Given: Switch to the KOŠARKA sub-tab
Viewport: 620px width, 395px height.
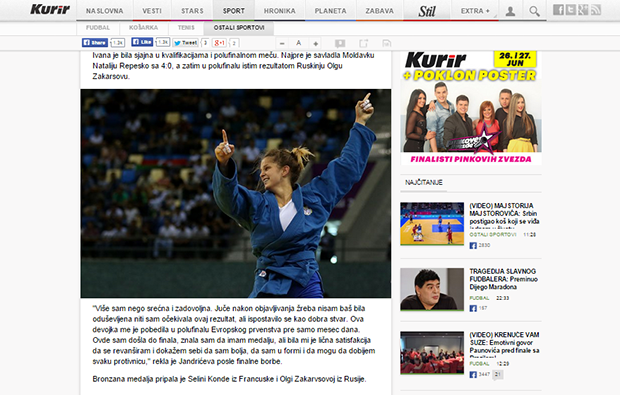Looking at the screenshot, I should click(x=143, y=28).
